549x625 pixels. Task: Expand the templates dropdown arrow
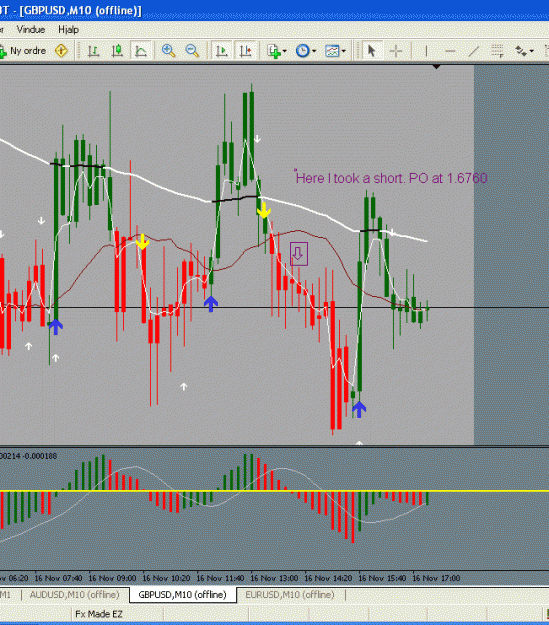pos(343,51)
